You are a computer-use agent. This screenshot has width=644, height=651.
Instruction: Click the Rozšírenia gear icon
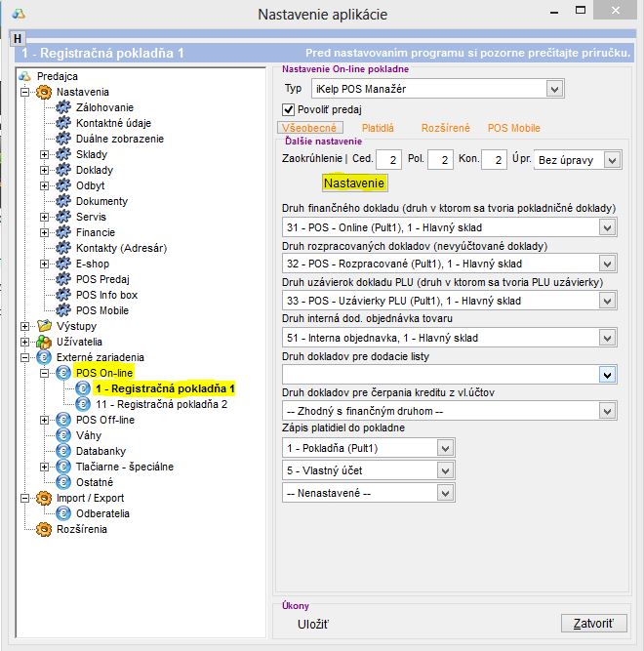[43, 529]
